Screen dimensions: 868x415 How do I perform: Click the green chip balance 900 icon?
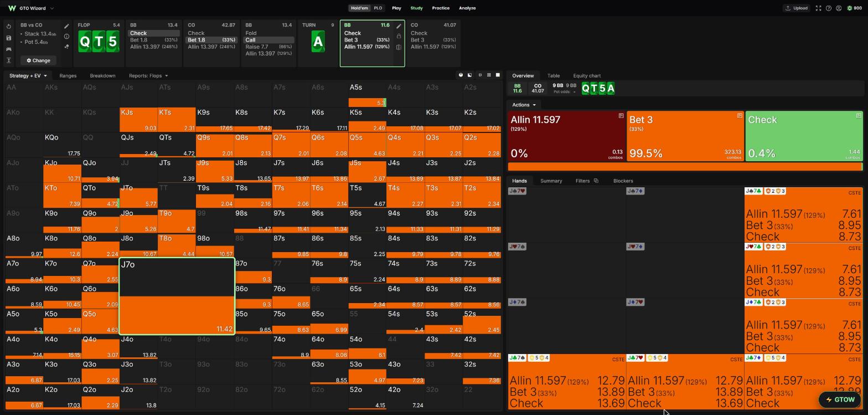850,8
